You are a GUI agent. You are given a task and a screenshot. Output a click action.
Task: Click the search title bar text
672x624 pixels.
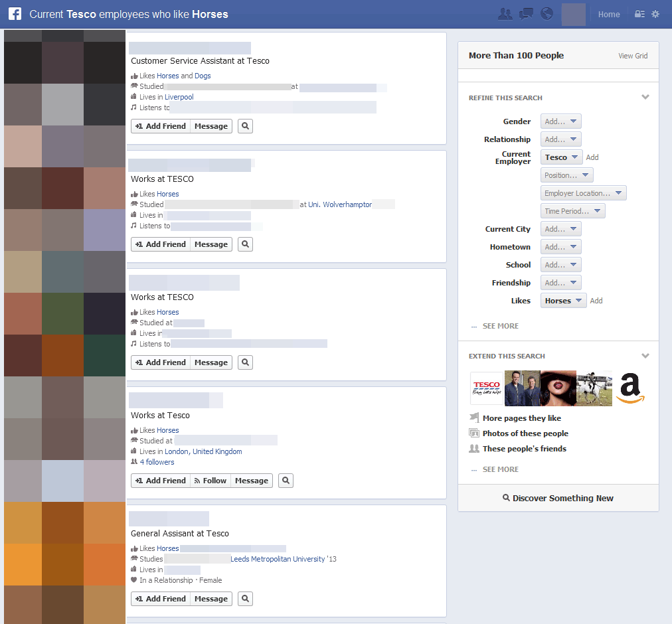tap(129, 14)
